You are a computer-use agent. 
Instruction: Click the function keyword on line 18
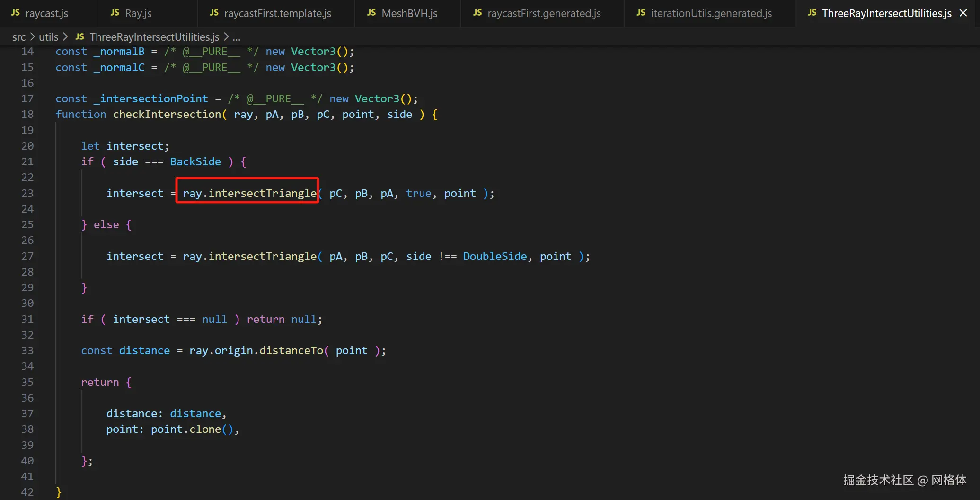pyautogui.click(x=81, y=114)
